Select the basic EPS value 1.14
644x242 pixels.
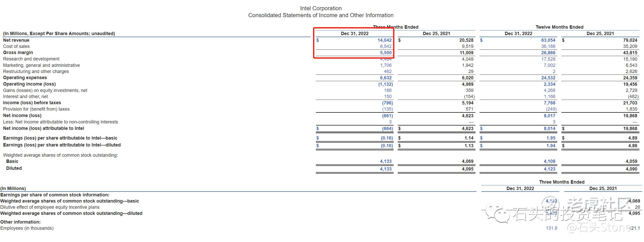[469, 138]
